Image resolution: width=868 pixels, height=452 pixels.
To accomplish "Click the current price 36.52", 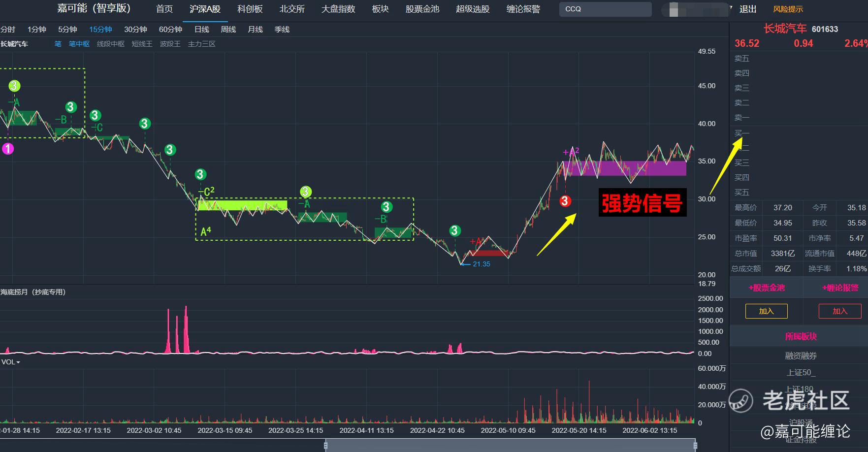I will (x=747, y=43).
